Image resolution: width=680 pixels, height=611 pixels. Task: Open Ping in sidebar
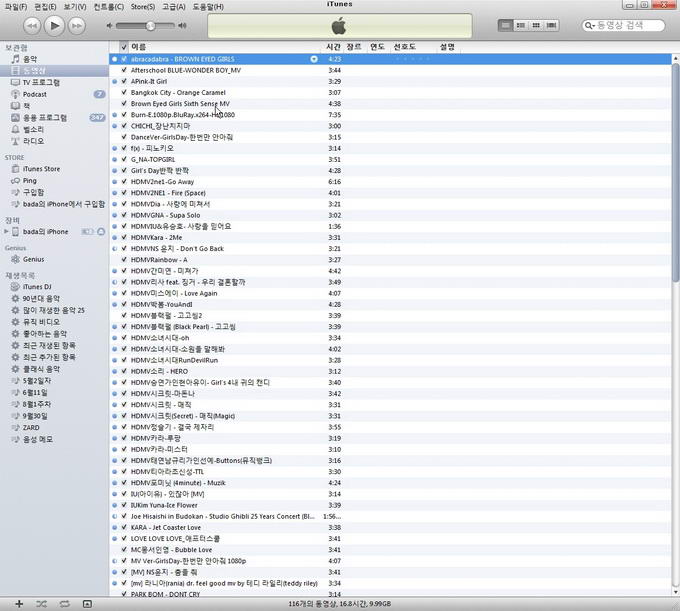[x=54, y=180]
